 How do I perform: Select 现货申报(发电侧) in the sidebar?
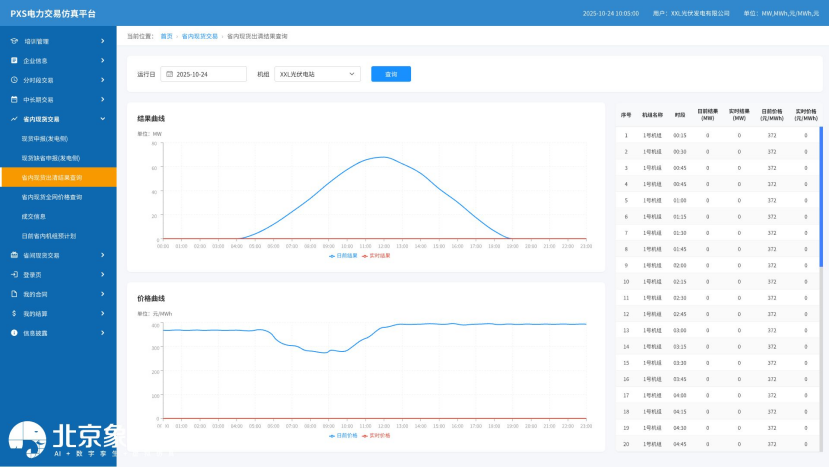click(x=44, y=139)
